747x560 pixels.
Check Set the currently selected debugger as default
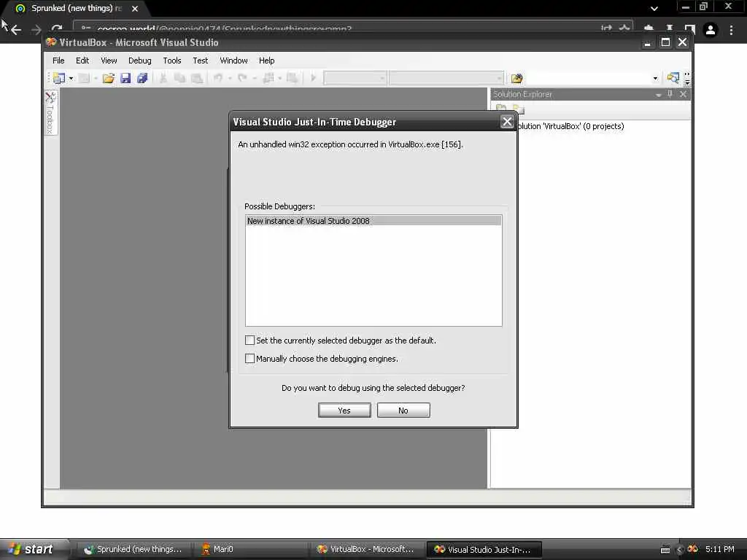249,341
